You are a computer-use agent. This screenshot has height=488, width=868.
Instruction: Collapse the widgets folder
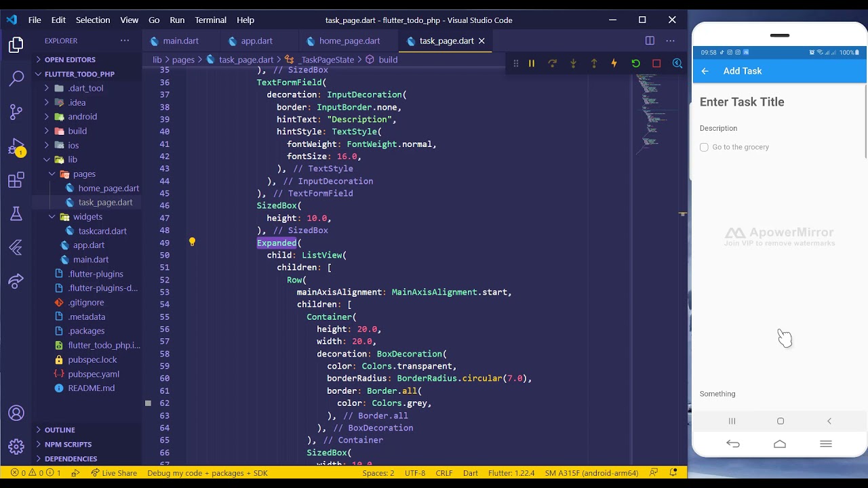[87, 217]
